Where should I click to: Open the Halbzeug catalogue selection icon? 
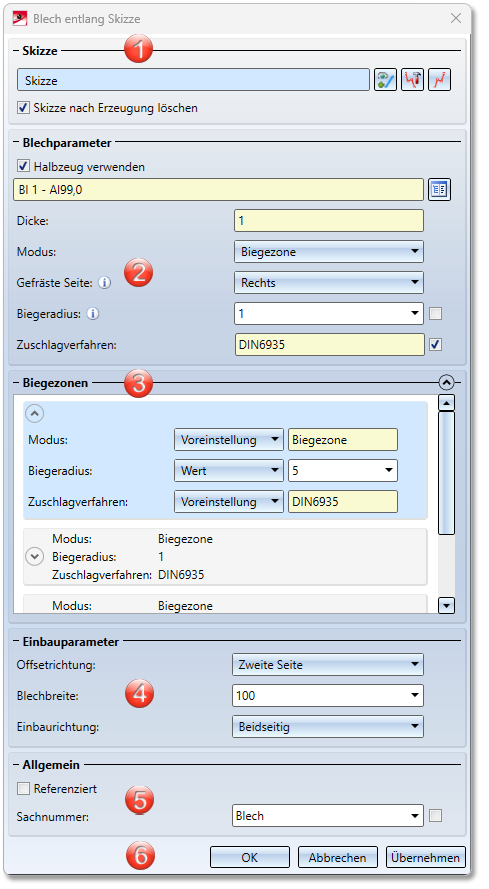[x=440, y=189]
